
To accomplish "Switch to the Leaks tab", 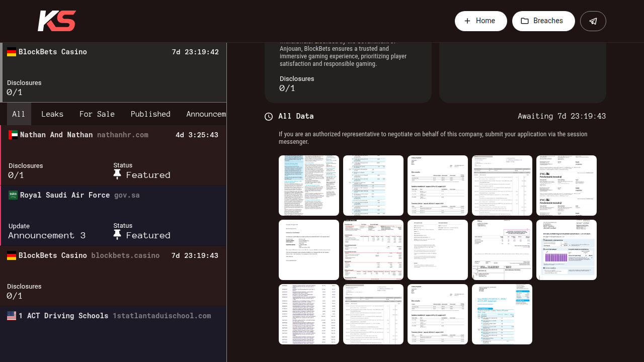I will click(52, 114).
